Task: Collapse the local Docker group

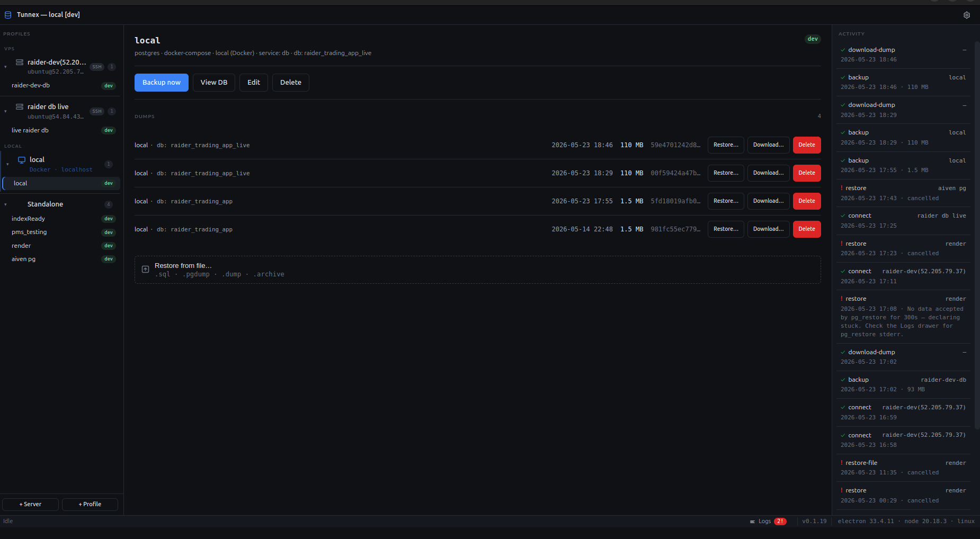Action: click(7, 164)
